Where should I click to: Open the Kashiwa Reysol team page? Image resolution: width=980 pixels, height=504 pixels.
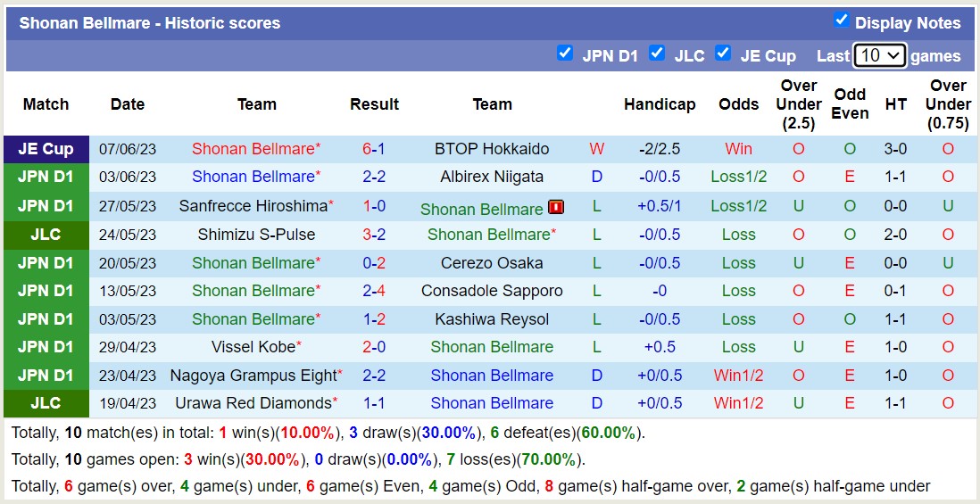[492, 319]
